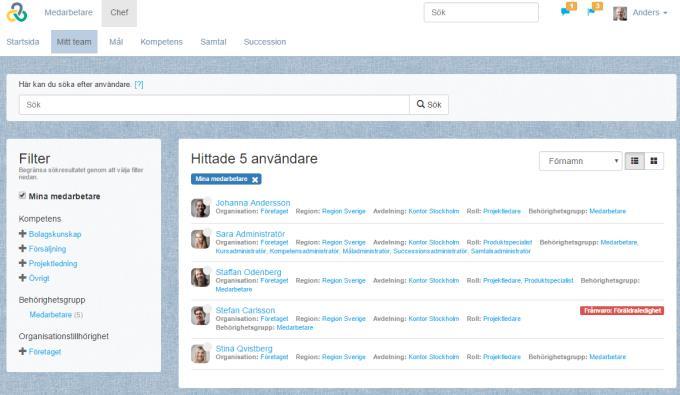
Task: Open the Mål section
Action: click(x=116, y=42)
